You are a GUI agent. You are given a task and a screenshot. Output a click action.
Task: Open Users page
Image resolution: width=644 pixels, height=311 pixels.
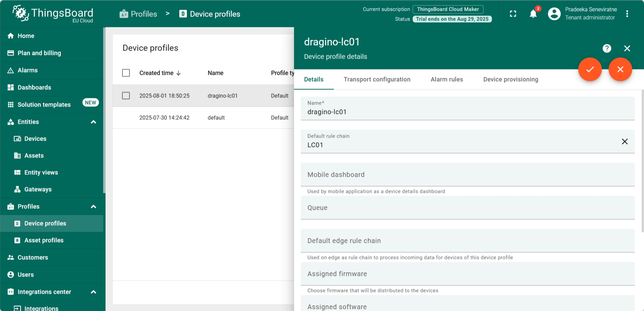click(x=52, y=275)
